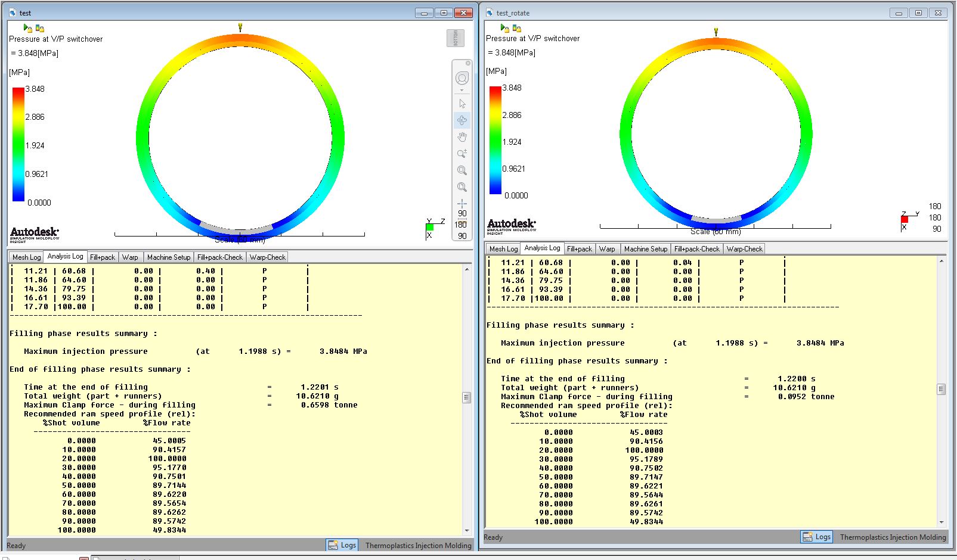Screen dimensions: 957x560
Task: Open Warp-Check tab in test window
Action: [267, 257]
